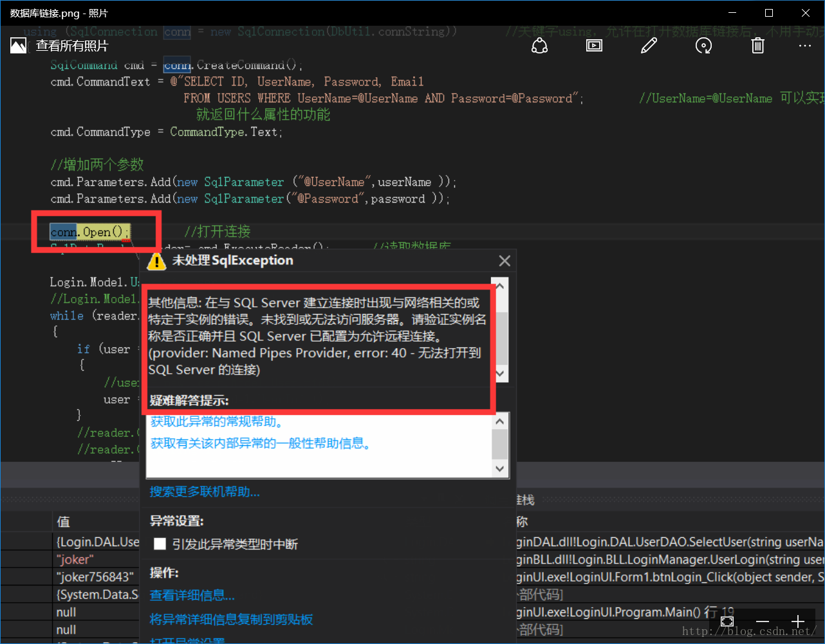The image size is (825, 644).
Task: Click the 未处理 SqlException title text
Action: pos(232,261)
